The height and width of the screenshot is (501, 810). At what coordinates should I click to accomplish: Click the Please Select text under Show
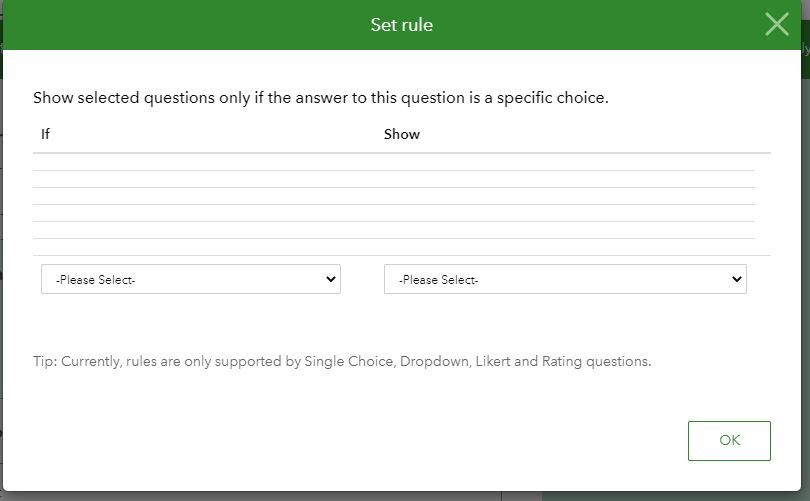(x=438, y=280)
